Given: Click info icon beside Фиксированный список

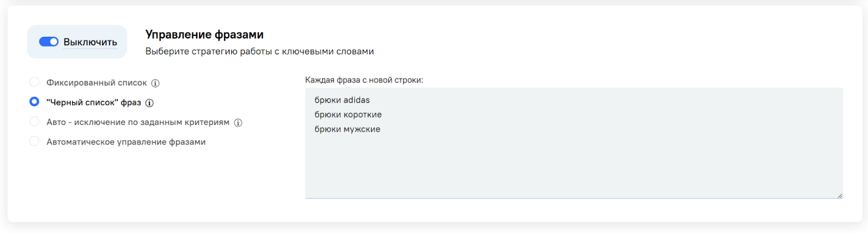Looking at the screenshot, I should coord(155,83).
